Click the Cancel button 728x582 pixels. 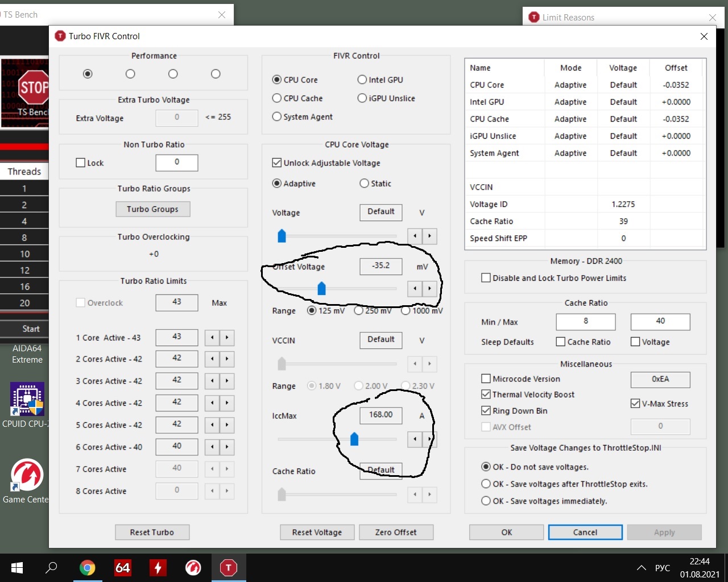[585, 532]
